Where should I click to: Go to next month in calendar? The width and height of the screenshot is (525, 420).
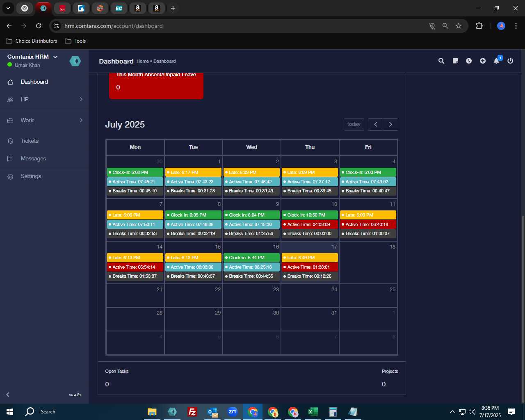pyautogui.click(x=390, y=124)
